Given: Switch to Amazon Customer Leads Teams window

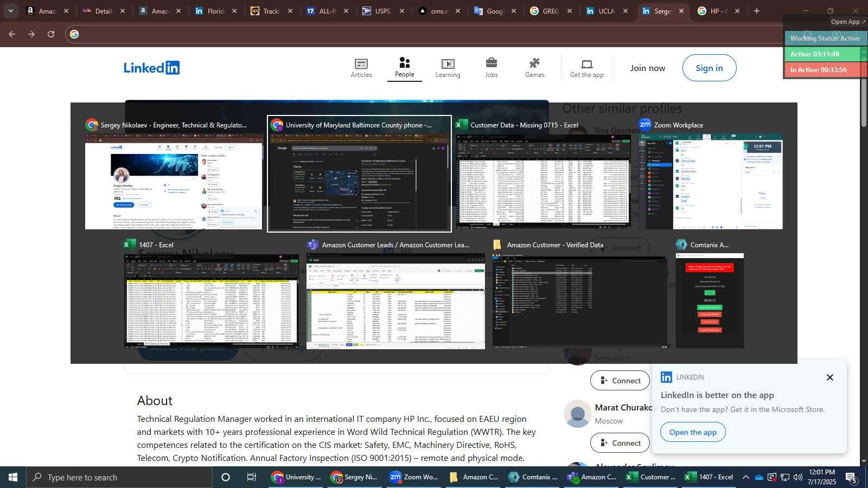Looking at the screenshot, I should pyautogui.click(x=395, y=293).
